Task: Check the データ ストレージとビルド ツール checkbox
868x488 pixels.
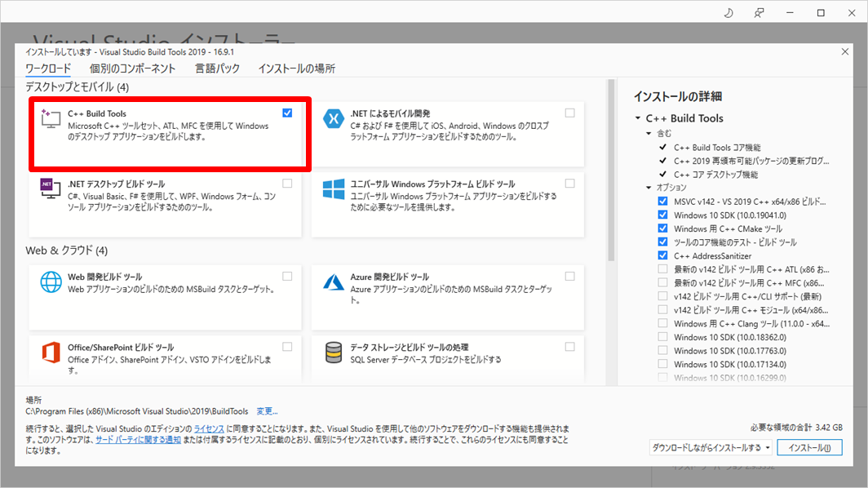Action: point(569,347)
